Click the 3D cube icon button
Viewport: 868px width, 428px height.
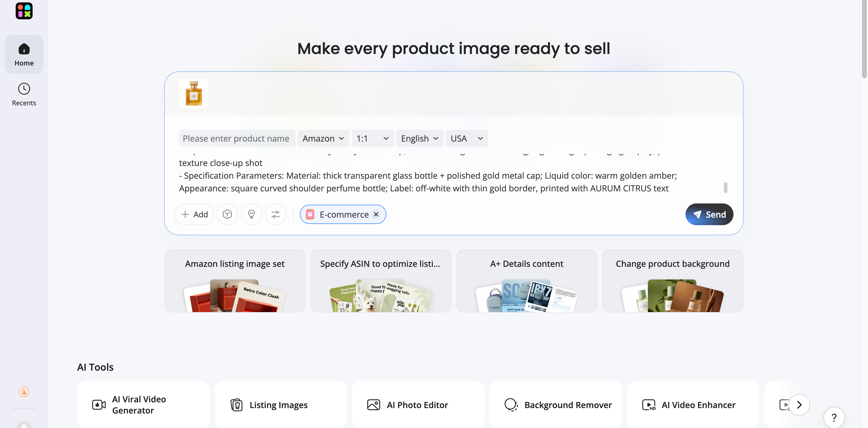coord(227,214)
